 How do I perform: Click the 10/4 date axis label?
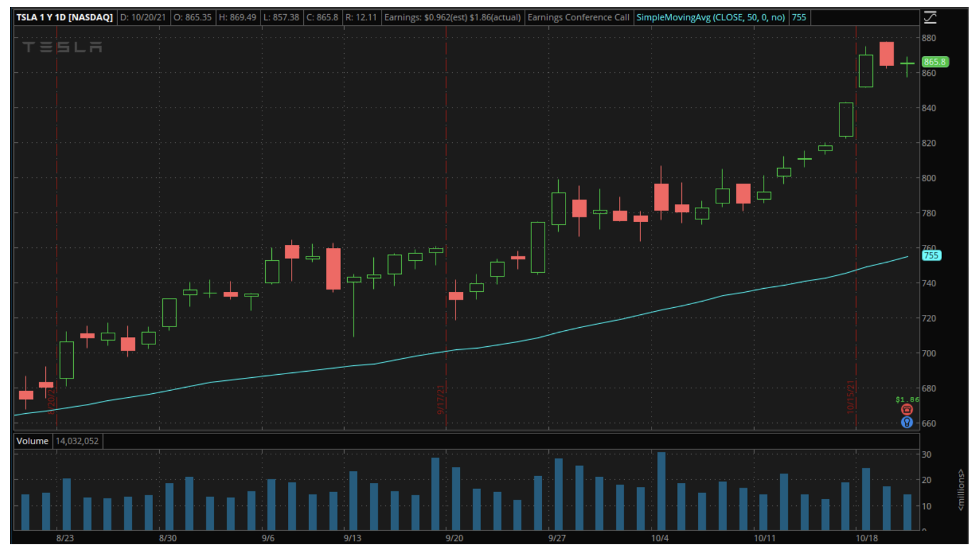(660, 538)
